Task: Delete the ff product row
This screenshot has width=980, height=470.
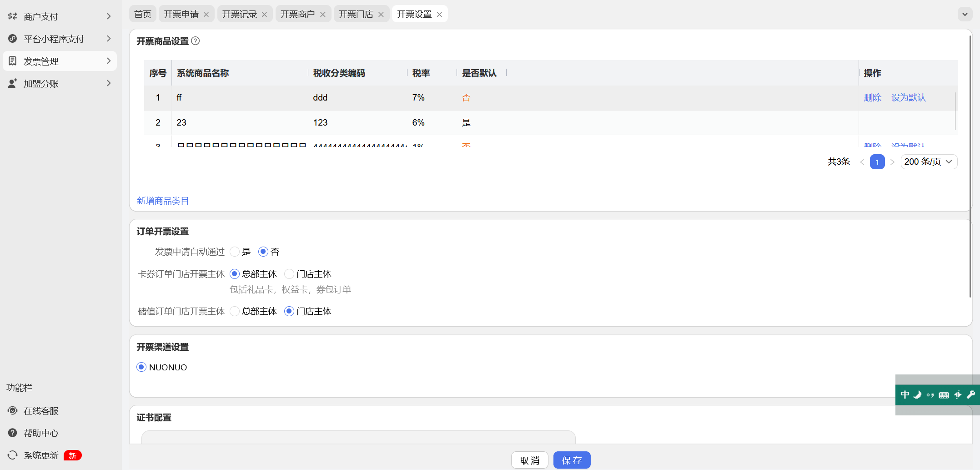Action: (x=873, y=97)
